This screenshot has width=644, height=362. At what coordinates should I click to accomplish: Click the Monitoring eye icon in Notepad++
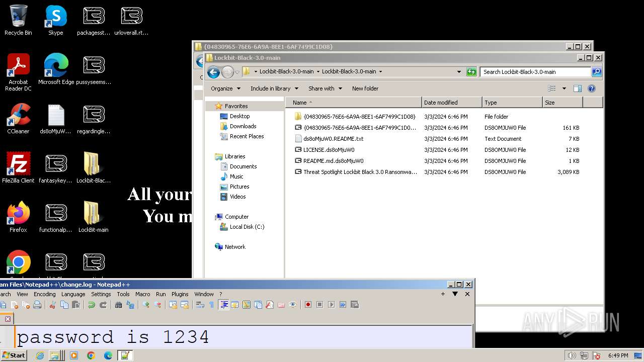point(293,305)
